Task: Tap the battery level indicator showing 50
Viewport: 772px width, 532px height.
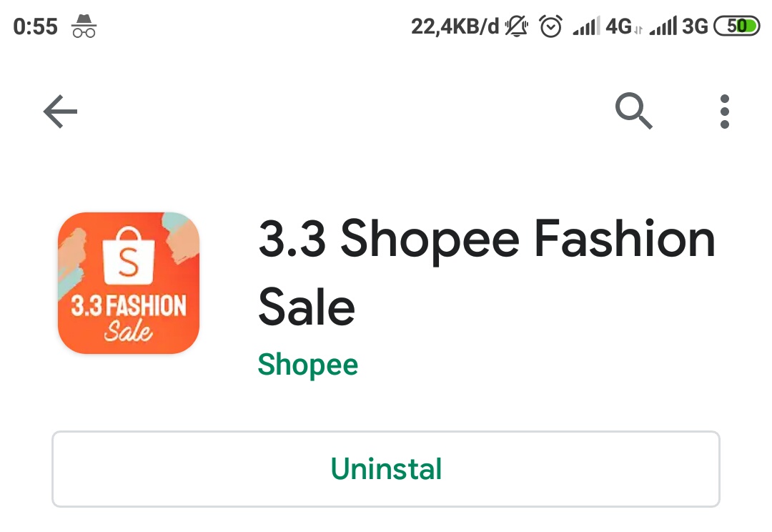Action: tap(737, 26)
